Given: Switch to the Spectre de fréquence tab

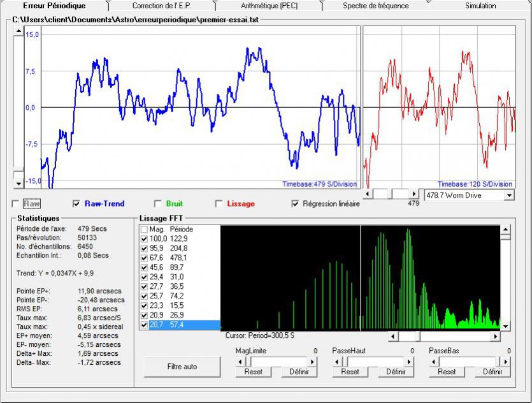Looking at the screenshot, I should tap(375, 6).
